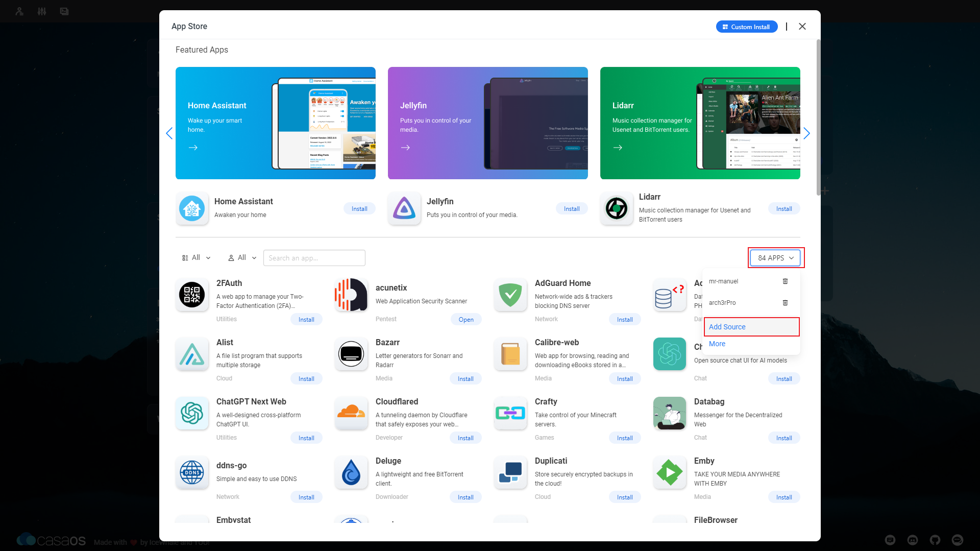Remove the arch3rPro source via trash icon
Image resolution: width=980 pixels, height=551 pixels.
(x=785, y=303)
